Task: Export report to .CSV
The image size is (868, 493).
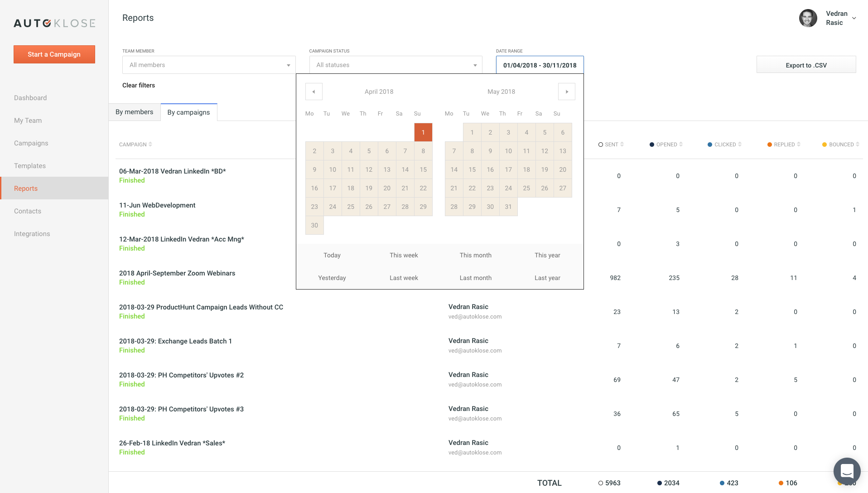Action: coord(806,65)
